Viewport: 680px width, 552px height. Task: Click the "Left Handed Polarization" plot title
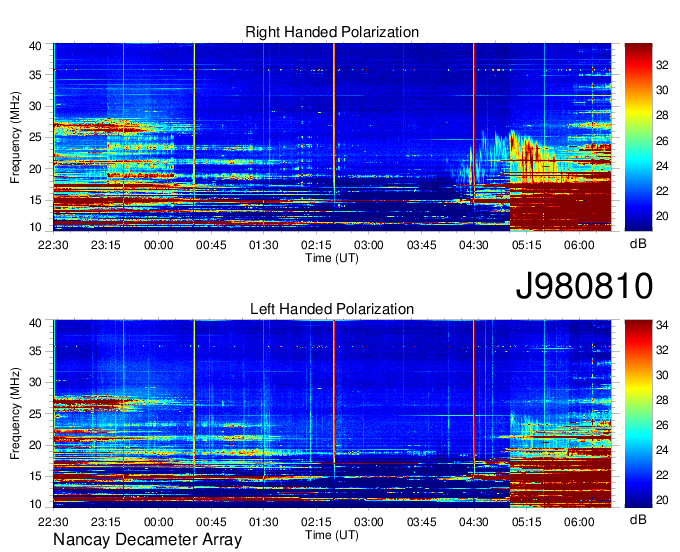coord(332,309)
